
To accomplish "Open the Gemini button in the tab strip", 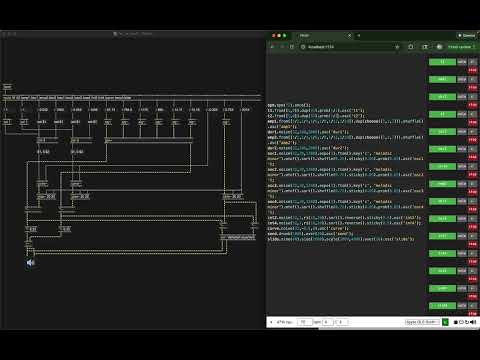I will [466, 35].
